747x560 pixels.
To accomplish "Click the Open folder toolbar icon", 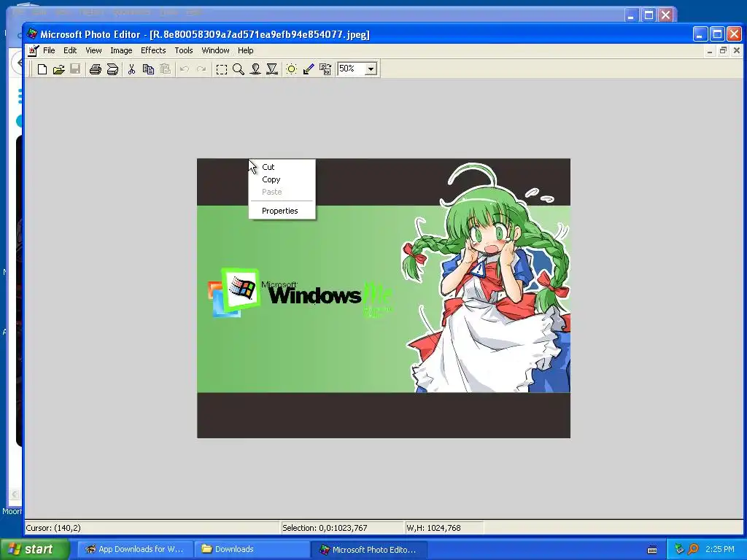I will click(x=58, y=69).
